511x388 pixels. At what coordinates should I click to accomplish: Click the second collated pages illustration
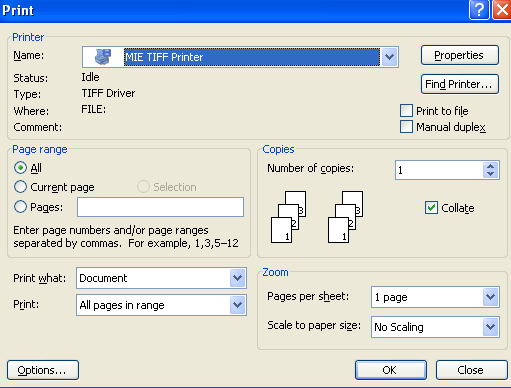(345, 217)
